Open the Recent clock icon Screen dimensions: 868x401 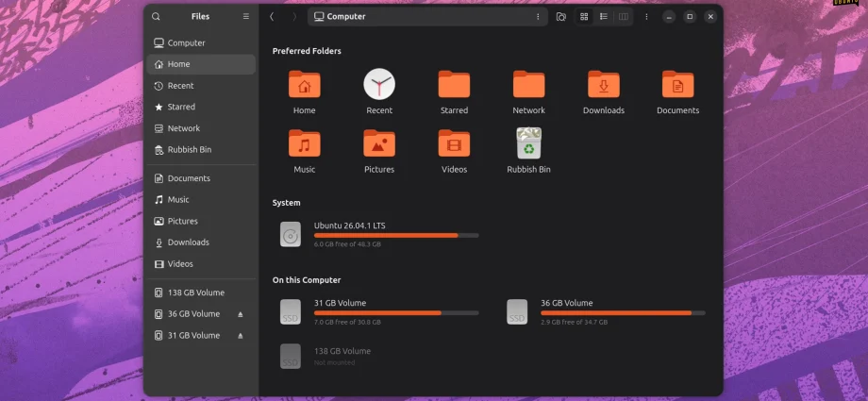click(x=379, y=84)
